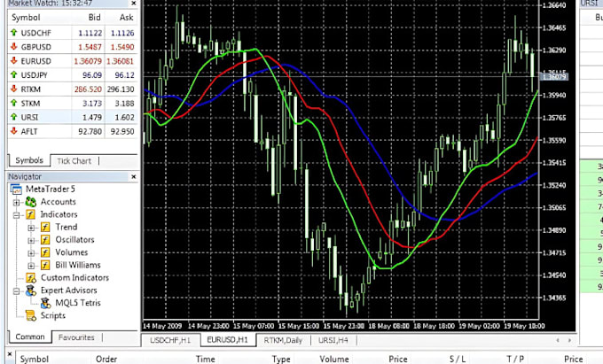Expand the Bill Williams node
This screenshot has height=364, width=603.
31,266
